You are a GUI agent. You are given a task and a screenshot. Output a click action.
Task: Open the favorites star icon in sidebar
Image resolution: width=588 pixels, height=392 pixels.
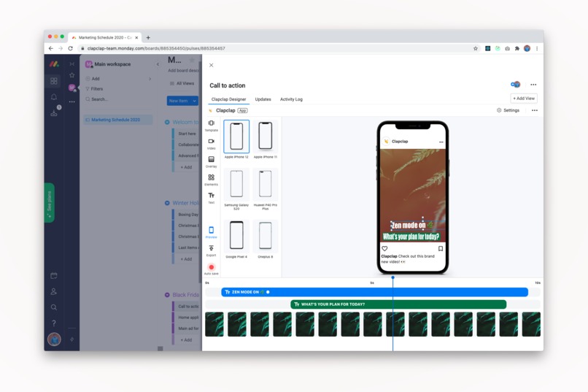tap(72, 75)
